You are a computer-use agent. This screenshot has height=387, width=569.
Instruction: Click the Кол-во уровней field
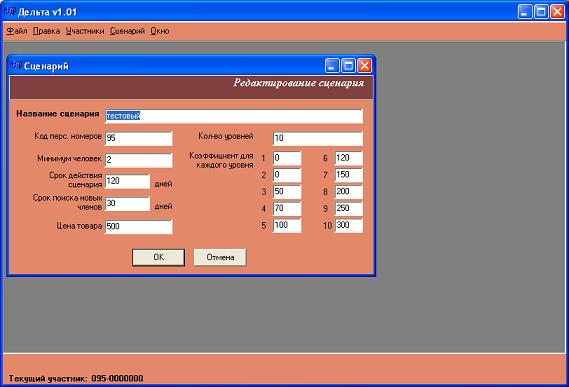318,139
